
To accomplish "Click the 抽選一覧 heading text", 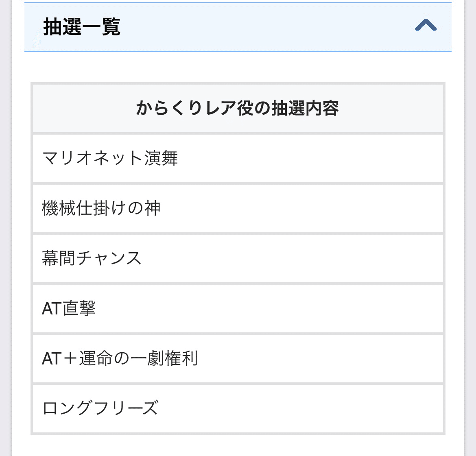I will click(82, 27).
